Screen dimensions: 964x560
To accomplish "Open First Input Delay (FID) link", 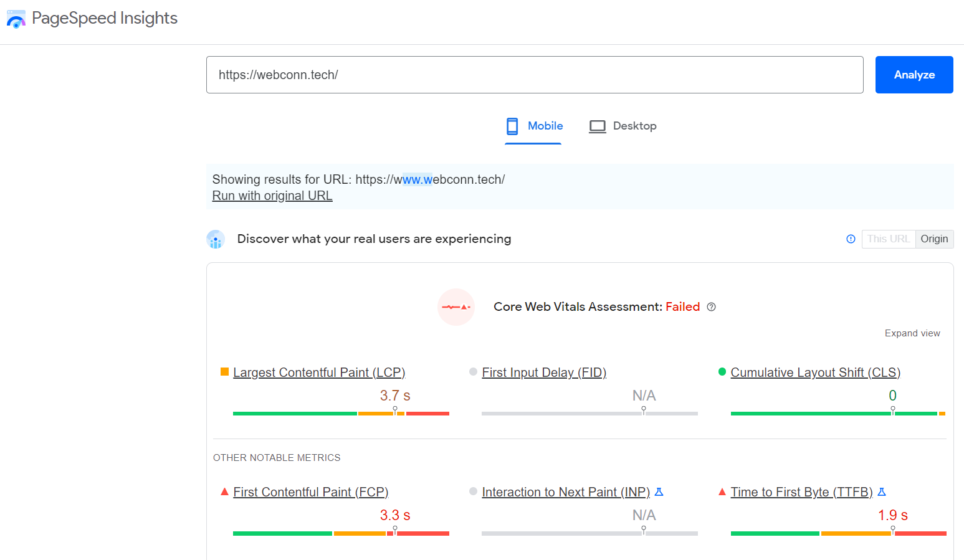I will (x=544, y=373).
